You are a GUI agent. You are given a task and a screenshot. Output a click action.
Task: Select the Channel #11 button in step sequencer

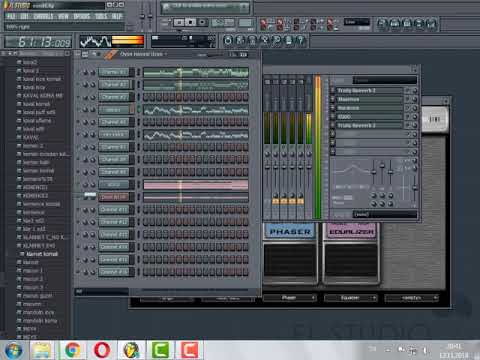pos(114,210)
